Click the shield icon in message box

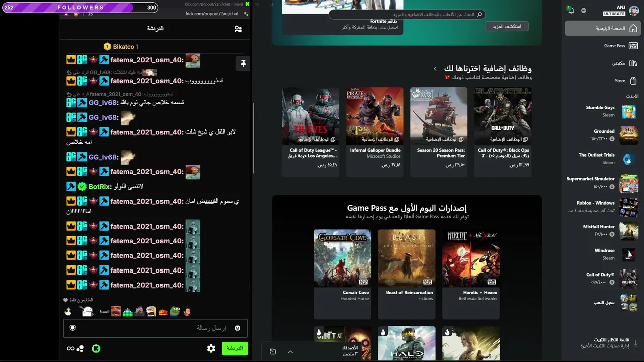coord(73,328)
